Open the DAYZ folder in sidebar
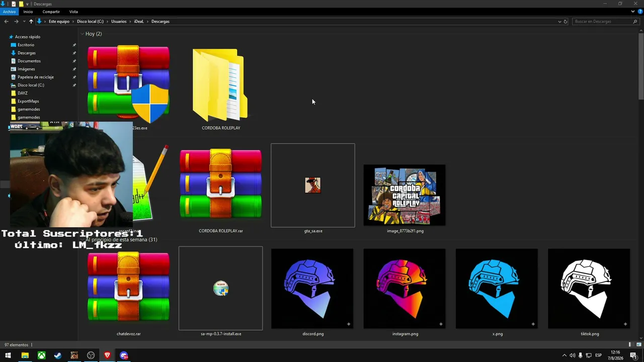Viewport: 644px width, 362px height. click(x=23, y=93)
